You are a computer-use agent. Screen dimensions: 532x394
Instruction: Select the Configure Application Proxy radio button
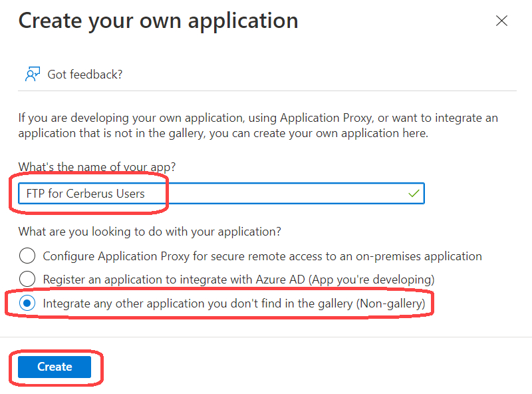[27, 256]
